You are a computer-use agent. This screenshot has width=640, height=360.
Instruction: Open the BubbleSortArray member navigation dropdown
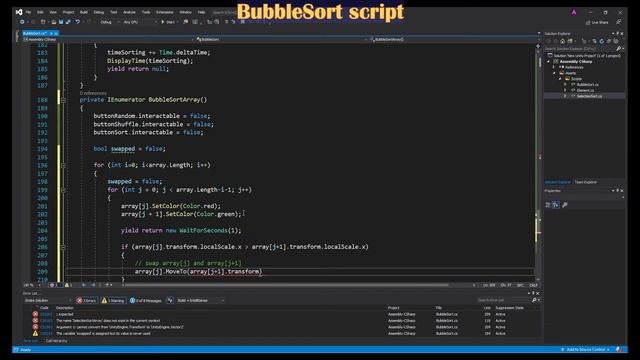pos(454,39)
